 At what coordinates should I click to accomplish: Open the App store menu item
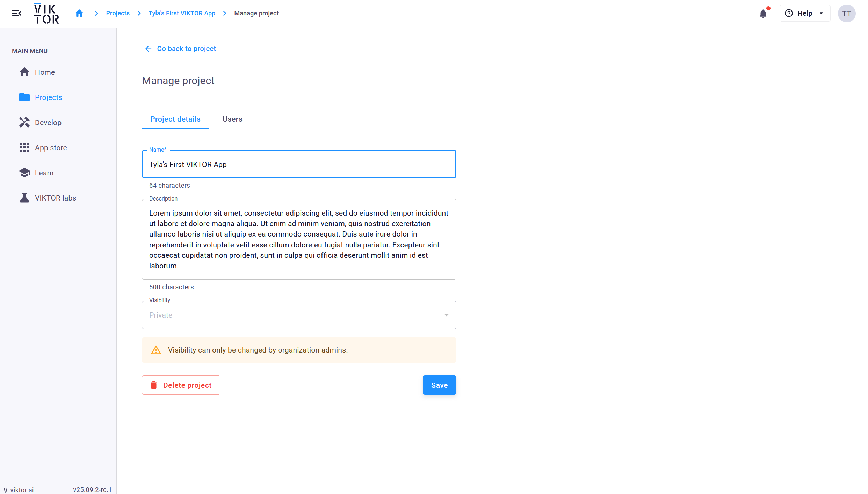(51, 148)
